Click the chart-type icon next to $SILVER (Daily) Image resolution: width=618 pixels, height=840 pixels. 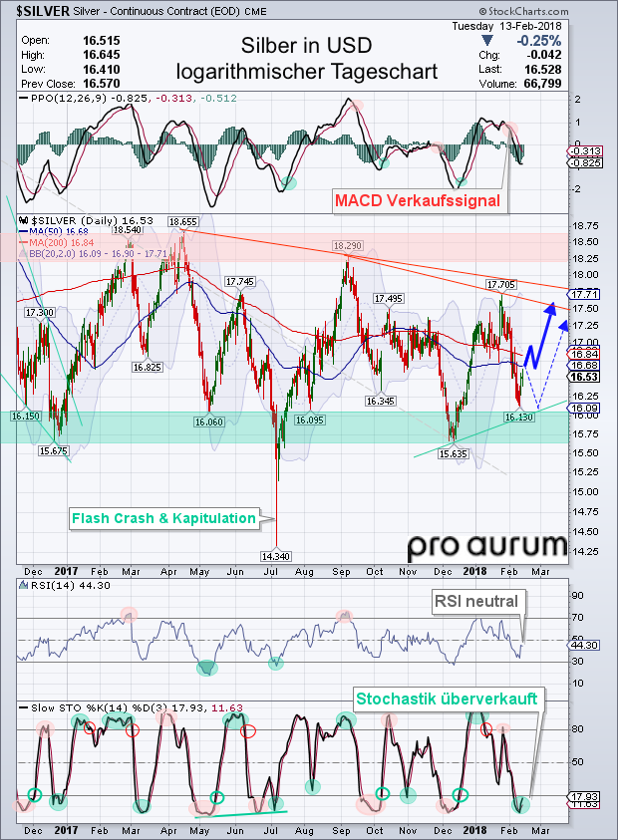[x=24, y=220]
